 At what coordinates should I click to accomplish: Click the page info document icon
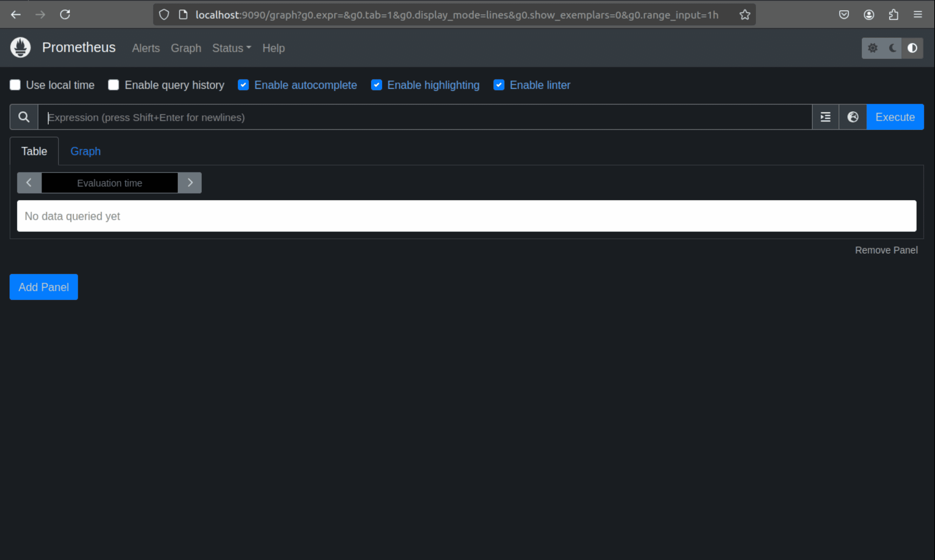(x=183, y=15)
